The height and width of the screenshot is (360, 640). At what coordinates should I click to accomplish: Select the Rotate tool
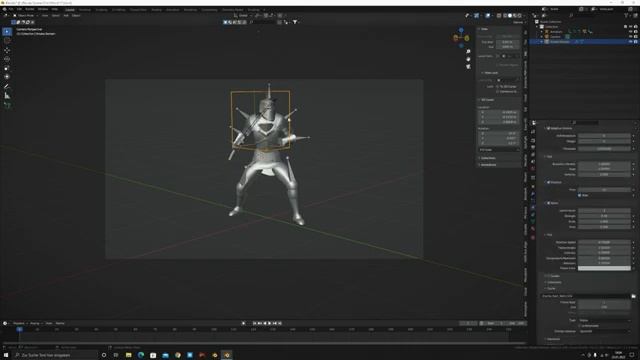pyautogui.click(x=7, y=59)
